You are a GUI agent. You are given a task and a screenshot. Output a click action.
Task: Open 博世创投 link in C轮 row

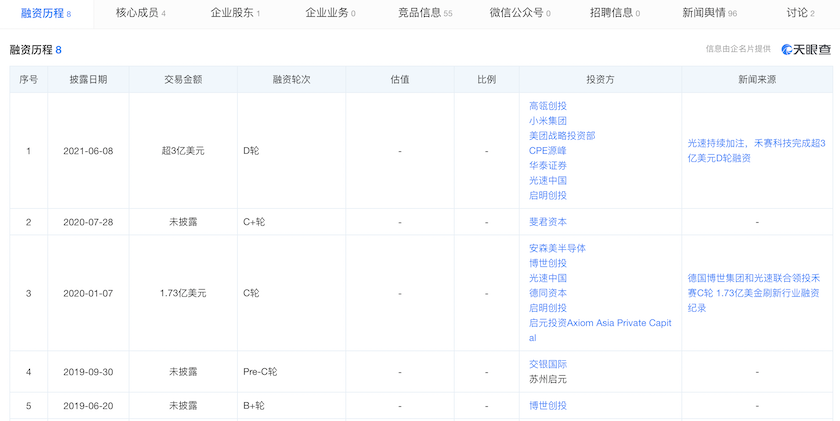tap(548, 264)
